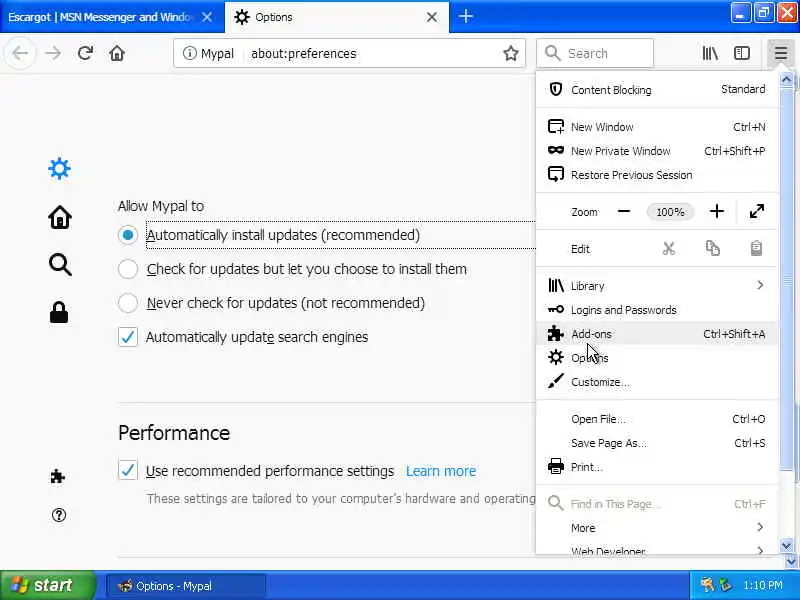The height and width of the screenshot is (600, 800).
Task: Open the Library toolbar icon
Action: pos(710,53)
